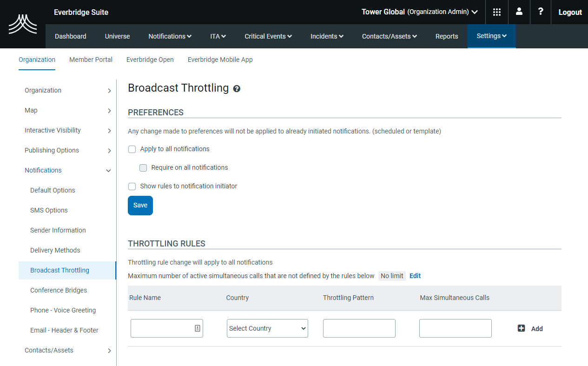588x366 pixels.
Task: Click the icon inside the Rule Name field
Action: click(x=197, y=328)
